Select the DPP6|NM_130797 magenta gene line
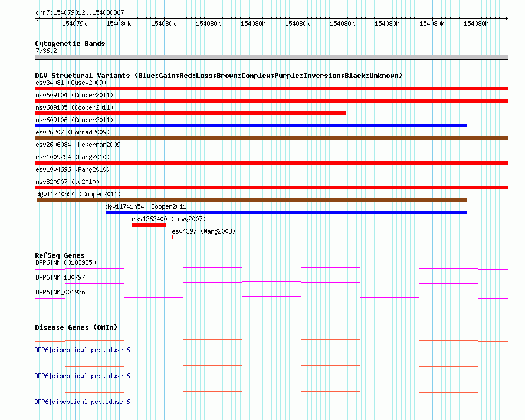 click(271, 283)
